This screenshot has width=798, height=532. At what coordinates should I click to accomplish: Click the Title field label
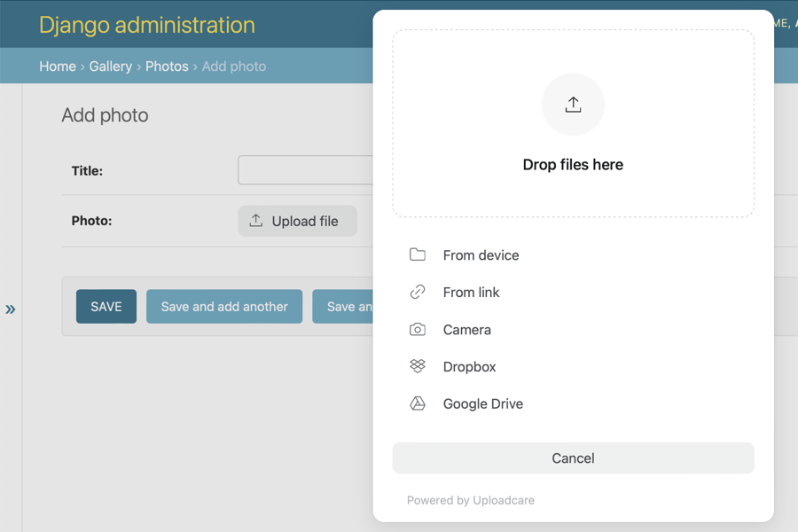[87, 171]
